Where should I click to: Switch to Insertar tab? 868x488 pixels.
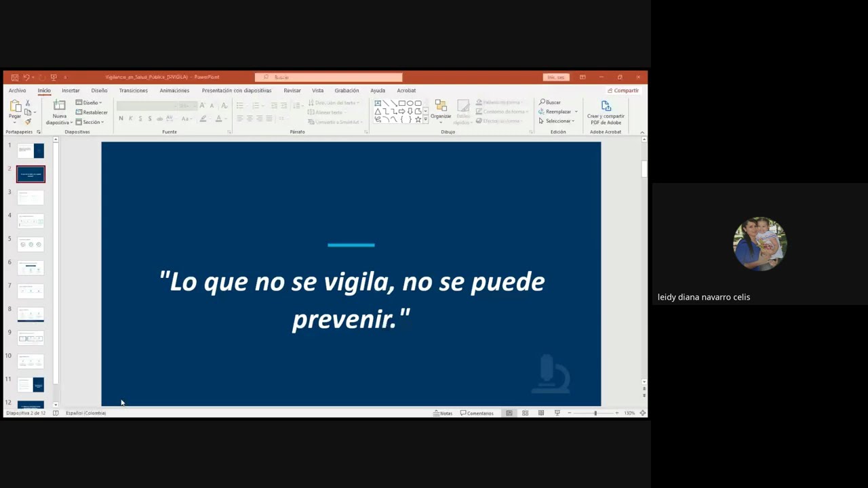71,90
